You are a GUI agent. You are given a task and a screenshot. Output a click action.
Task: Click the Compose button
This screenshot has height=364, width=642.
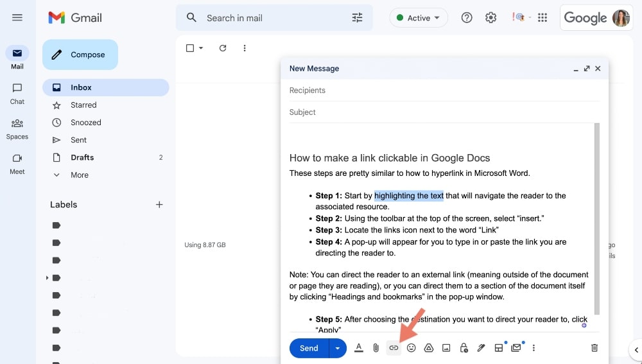coord(80,55)
